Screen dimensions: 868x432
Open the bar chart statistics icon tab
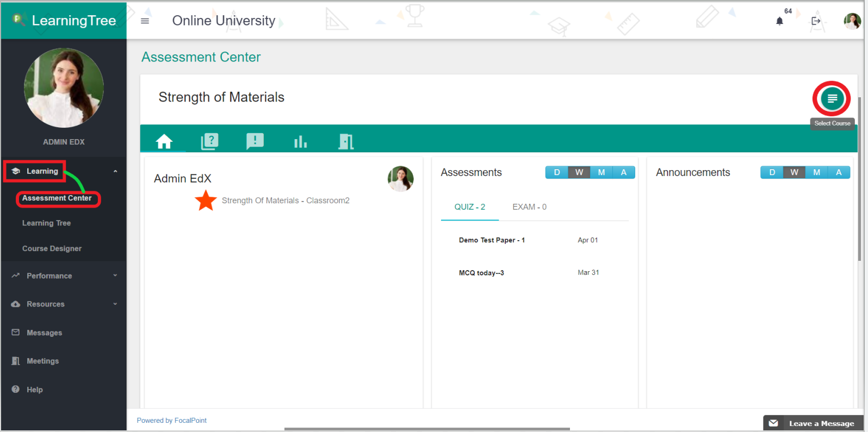click(300, 142)
